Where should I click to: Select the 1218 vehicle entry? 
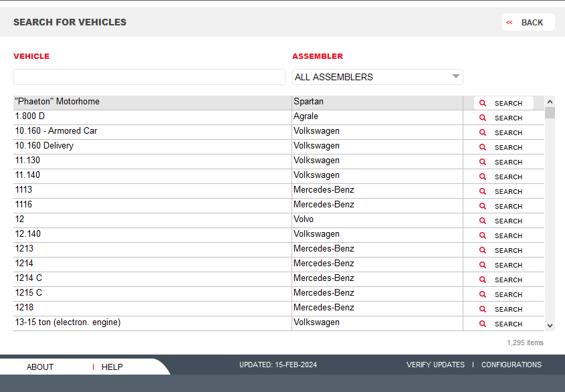(24, 308)
